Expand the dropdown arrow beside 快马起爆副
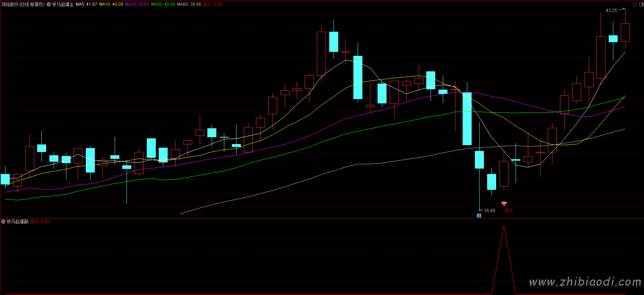This screenshot has height=295, width=644. [3, 222]
